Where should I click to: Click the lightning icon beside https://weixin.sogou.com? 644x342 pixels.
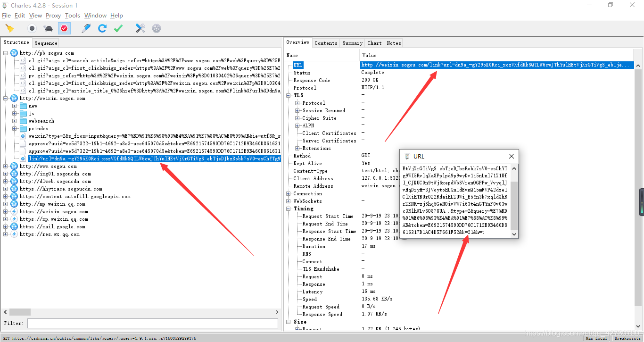(x=14, y=211)
